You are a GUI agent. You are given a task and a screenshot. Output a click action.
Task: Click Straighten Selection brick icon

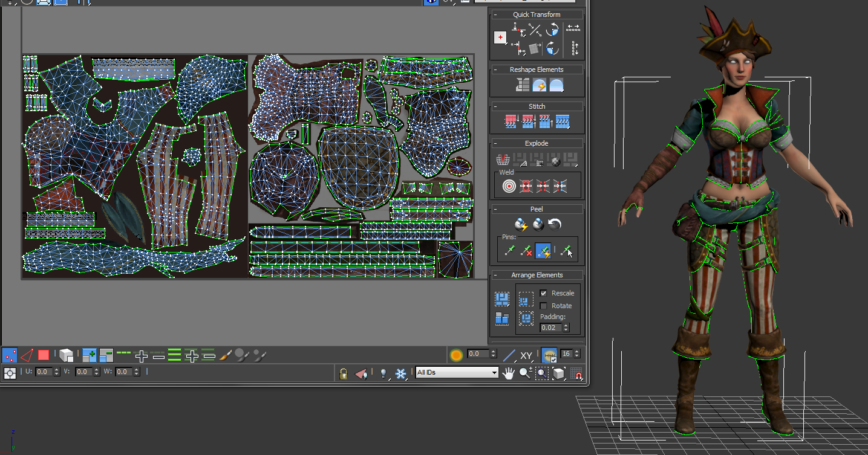[523, 85]
